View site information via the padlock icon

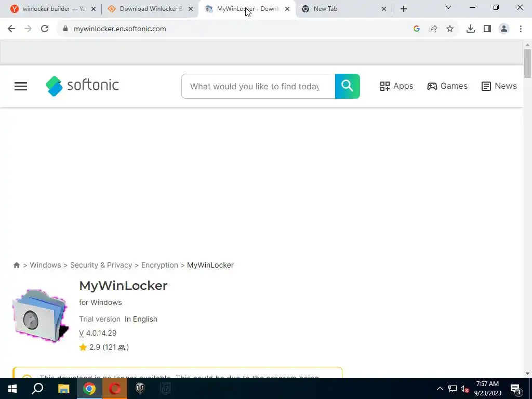65,29
